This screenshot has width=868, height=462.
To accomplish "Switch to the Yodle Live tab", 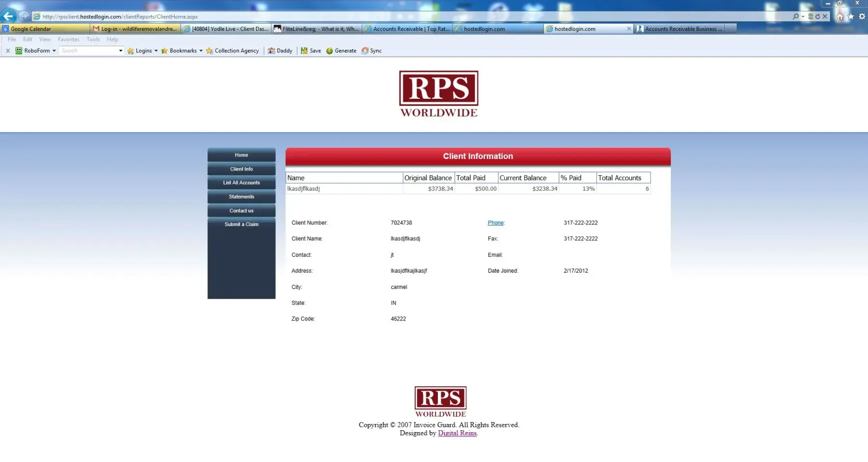I will pos(227,29).
